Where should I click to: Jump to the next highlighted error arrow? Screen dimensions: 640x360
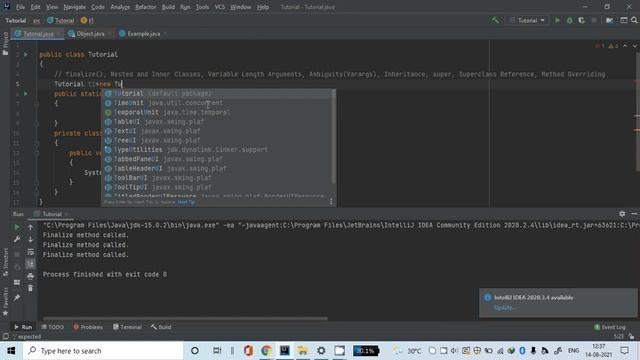[x=634, y=46]
